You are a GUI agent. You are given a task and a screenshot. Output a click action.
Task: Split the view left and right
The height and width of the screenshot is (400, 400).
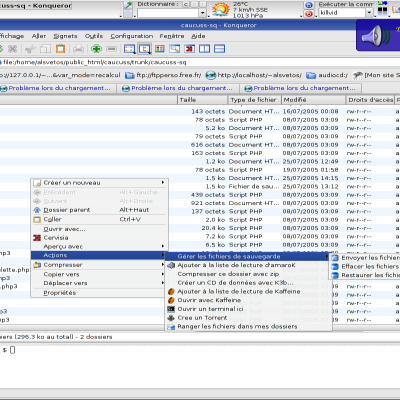coord(204,49)
